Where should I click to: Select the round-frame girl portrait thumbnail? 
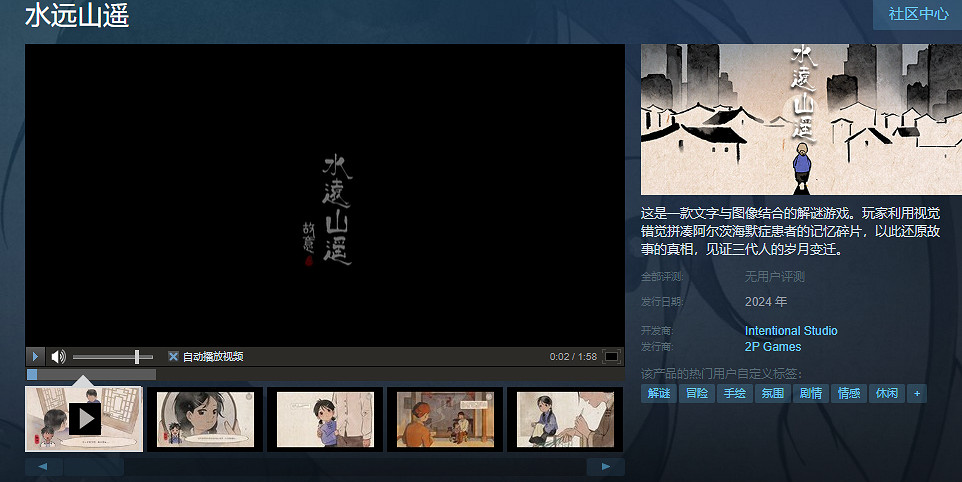[205, 419]
